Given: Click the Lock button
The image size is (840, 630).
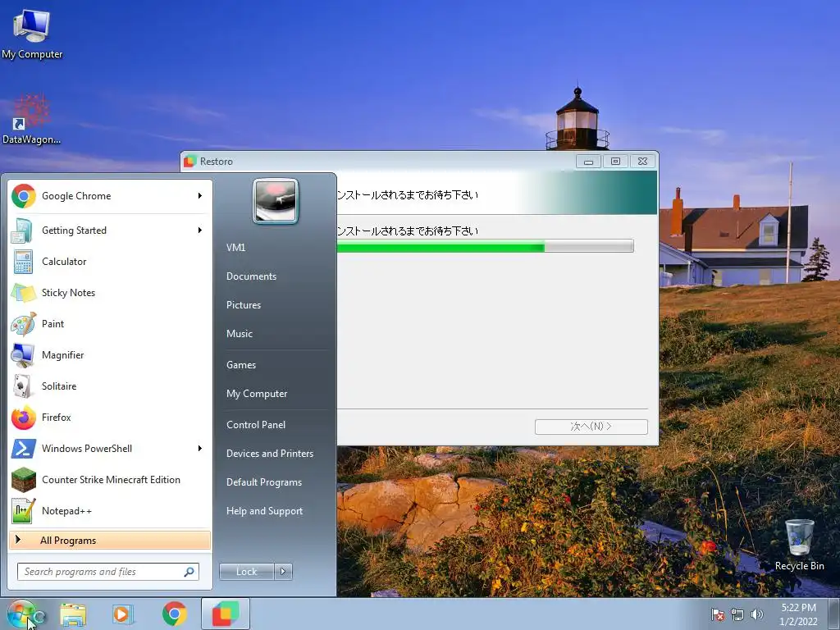Looking at the screenshot, I should (246, 572).
